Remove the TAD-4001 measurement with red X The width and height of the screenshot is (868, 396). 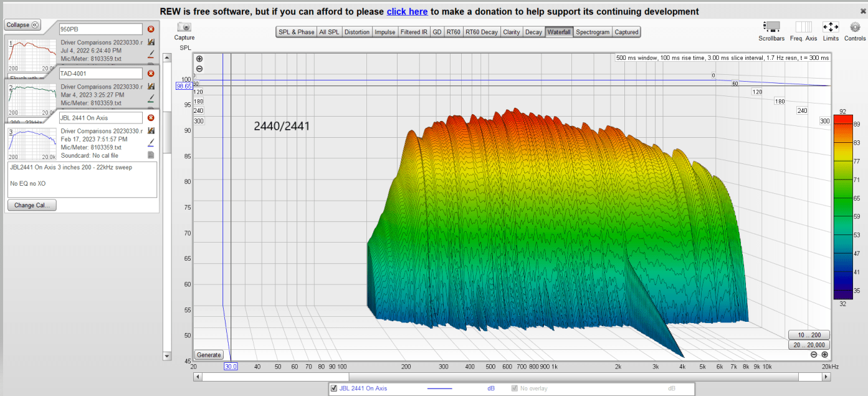pyautogui.click(x=151, y=74)
